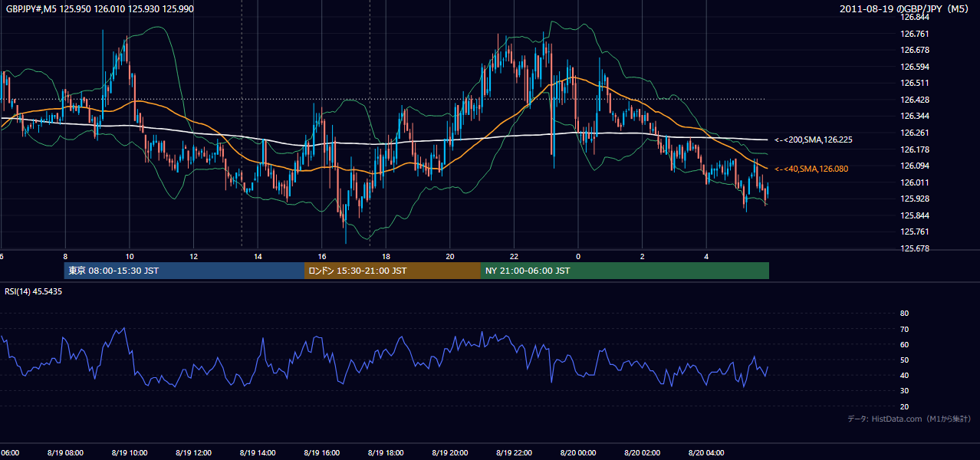Image resolution: width=980 pixels, height=460 pixels.
Task: Click the 8/19 08:00 time axis label
Action: point(65,453)
